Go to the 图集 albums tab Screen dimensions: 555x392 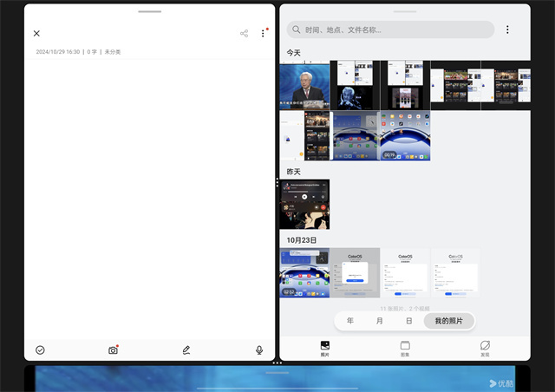(405, 349)
